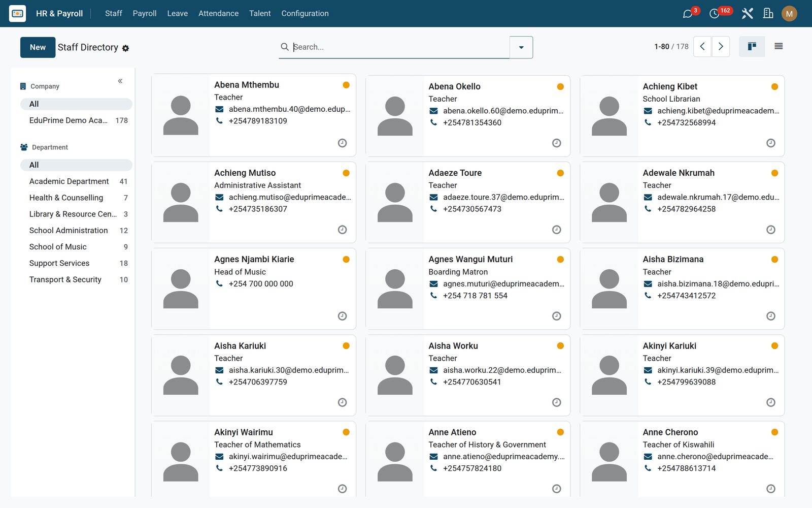The image size is (812, 508).
Task: Click the New button
Action: (38, 47)
